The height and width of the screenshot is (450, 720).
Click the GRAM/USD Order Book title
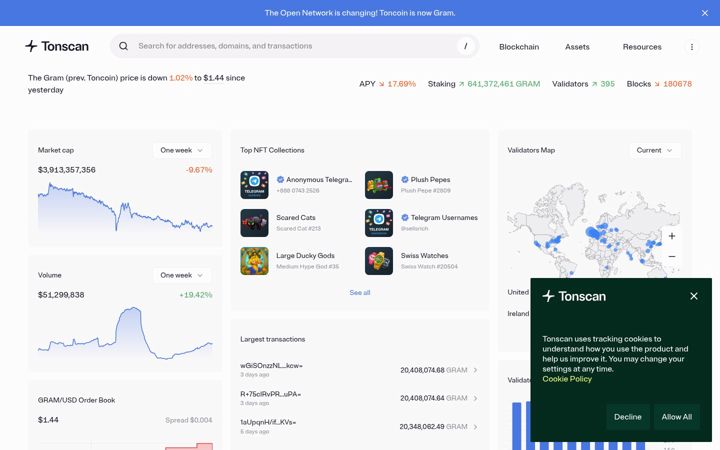[x=76, y=400]
